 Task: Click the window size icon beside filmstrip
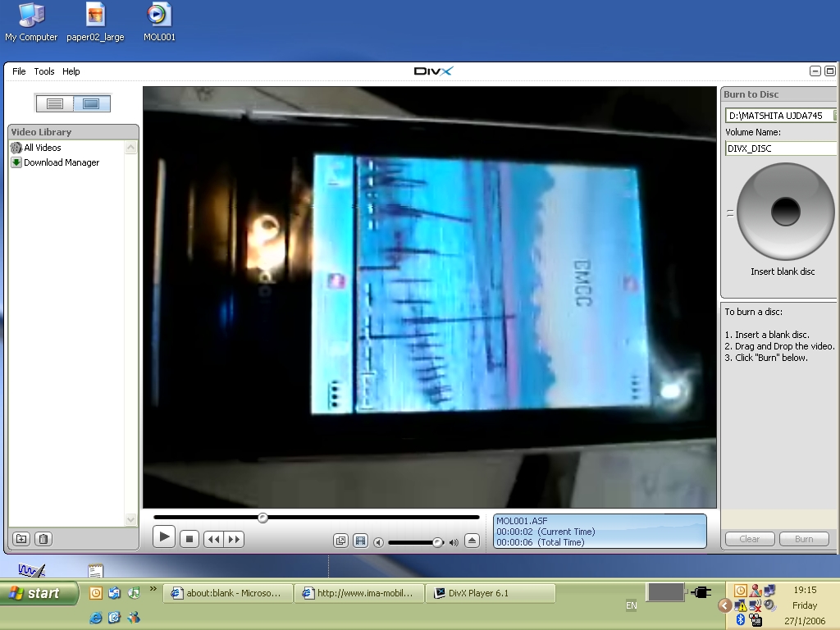[340, 541]
